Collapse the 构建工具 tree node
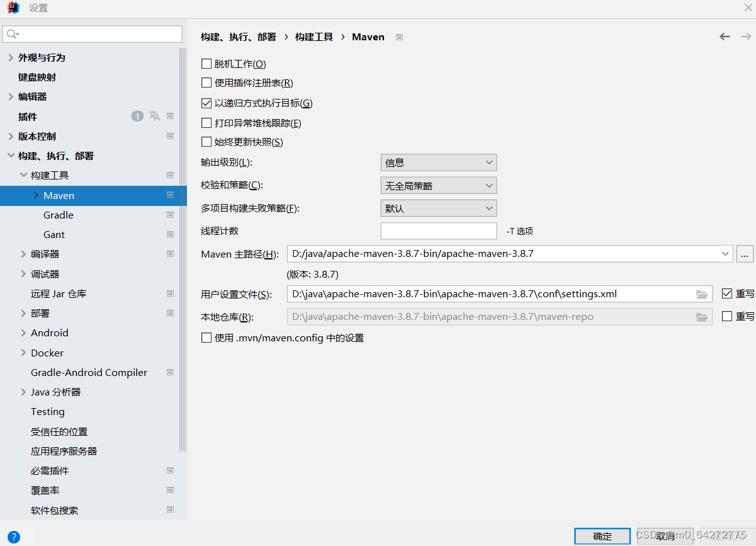This screenshot has width=756, height=546. click(x=23, y=175)
